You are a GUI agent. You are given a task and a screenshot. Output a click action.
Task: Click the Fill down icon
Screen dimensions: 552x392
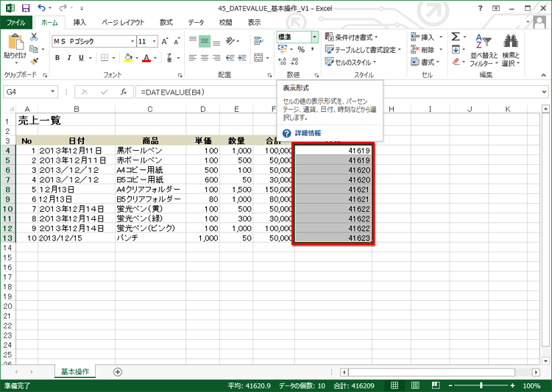pos(456,49)
